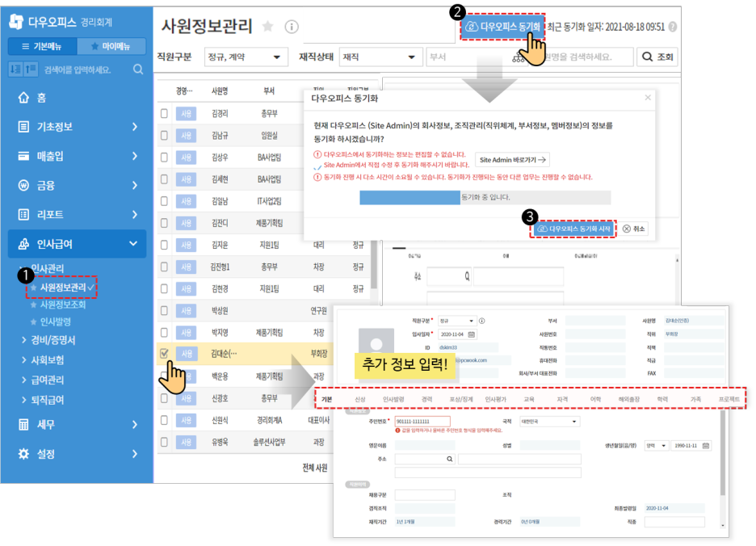Click the detail panel vertical scrollbar
The width and height of the screenshot is (756, 546).
coord(722,453)
